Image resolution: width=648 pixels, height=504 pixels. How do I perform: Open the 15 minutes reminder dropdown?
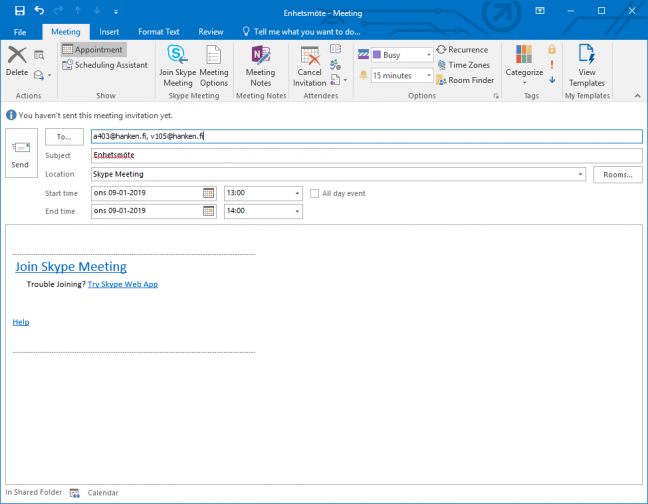[429, 76]
